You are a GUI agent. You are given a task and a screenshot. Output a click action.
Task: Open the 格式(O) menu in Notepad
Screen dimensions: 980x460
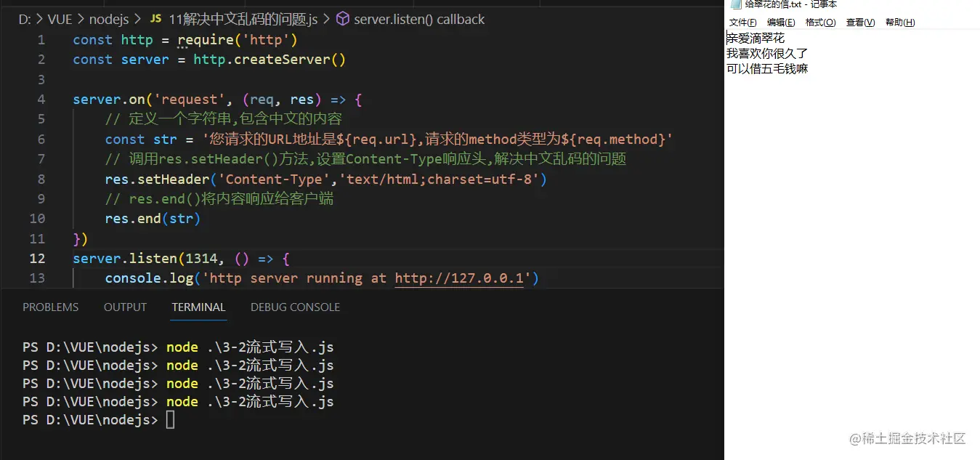[x=820, y=23]
